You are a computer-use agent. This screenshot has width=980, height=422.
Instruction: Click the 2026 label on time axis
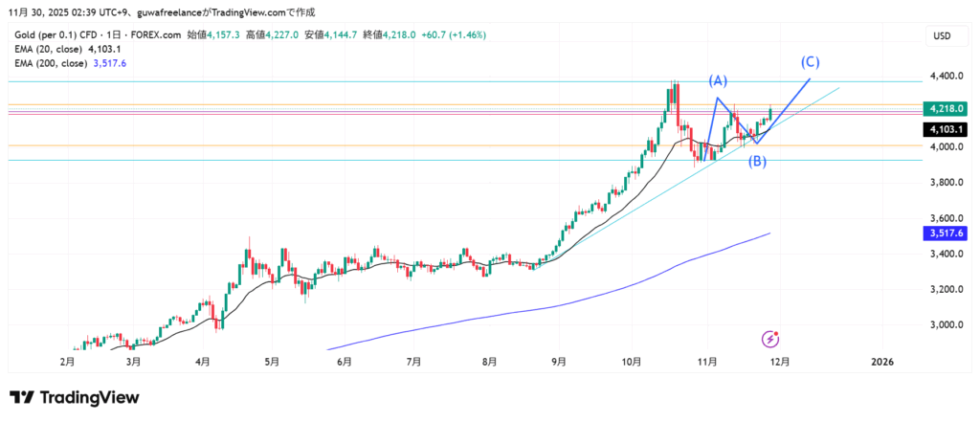(882, 362)
